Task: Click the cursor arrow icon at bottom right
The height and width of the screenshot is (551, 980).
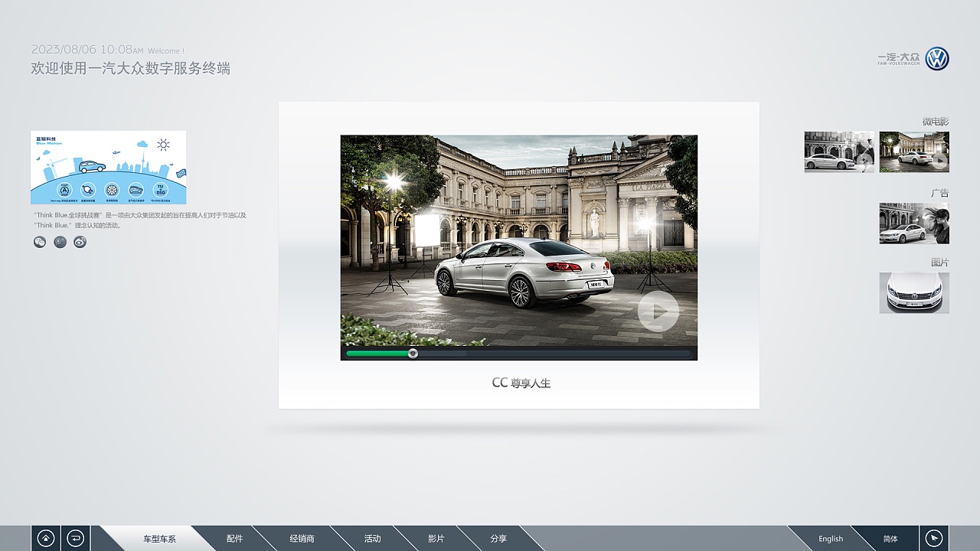Action: [934, 539]
